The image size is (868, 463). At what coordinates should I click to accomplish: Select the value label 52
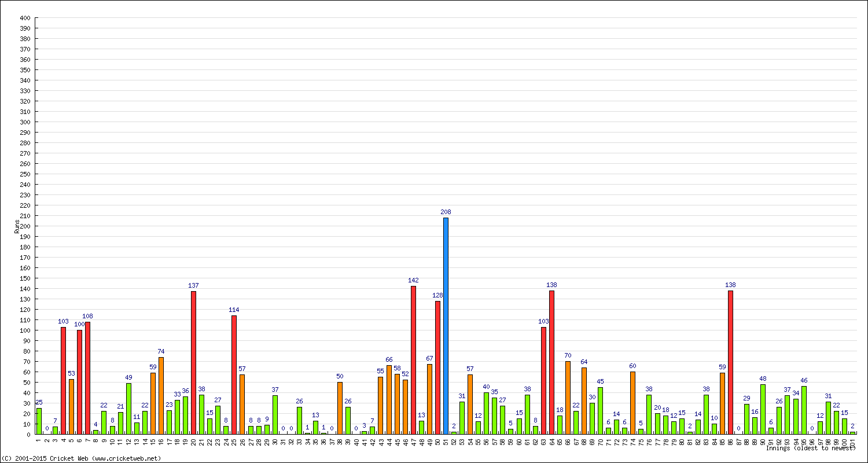(405, 374)
